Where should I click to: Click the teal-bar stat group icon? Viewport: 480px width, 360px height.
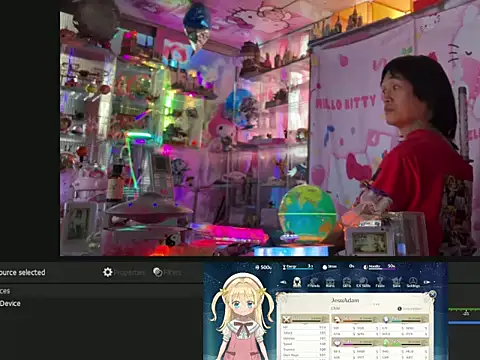pyautogui.click(x=386, y=319)
